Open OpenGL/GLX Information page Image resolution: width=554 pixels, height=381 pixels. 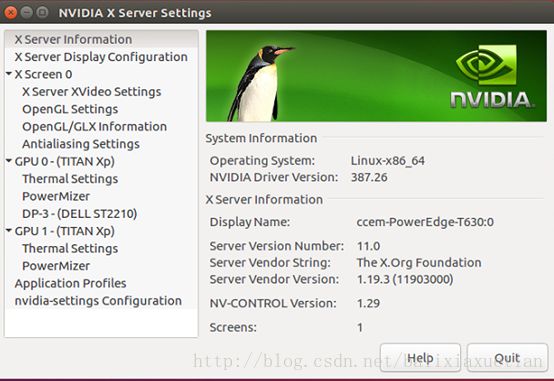tap(94, 127)
